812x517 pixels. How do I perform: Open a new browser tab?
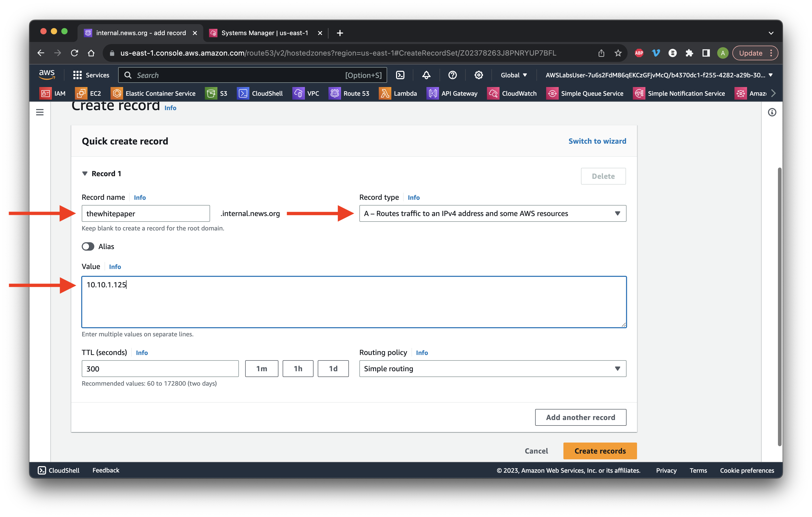pyautogui.click(x=340, y=33)
